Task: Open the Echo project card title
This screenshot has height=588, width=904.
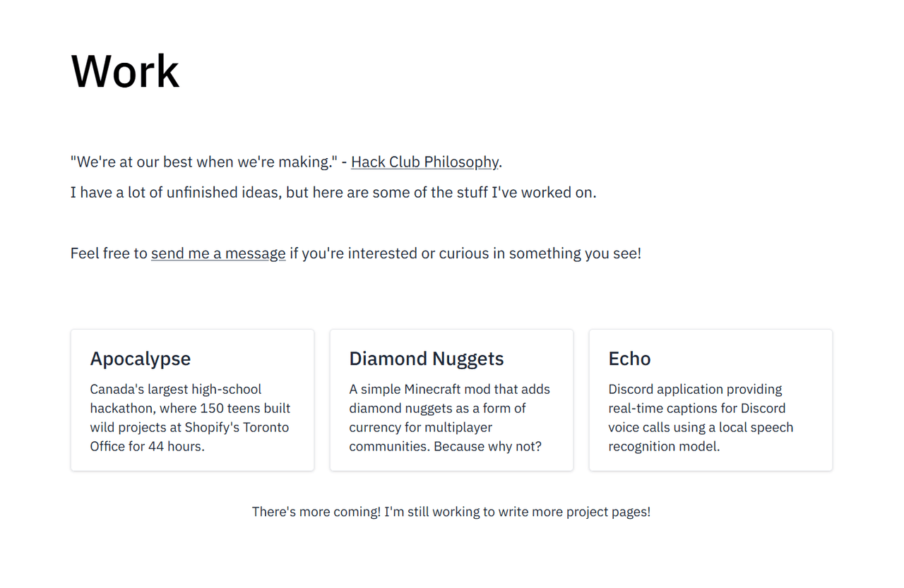Action: 629,359
